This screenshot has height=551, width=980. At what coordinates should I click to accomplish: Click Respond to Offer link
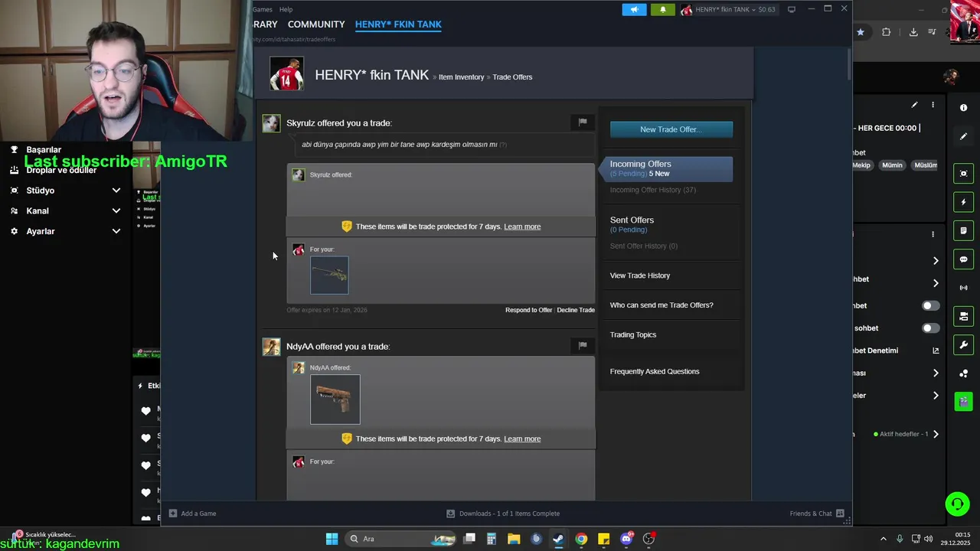528,310
